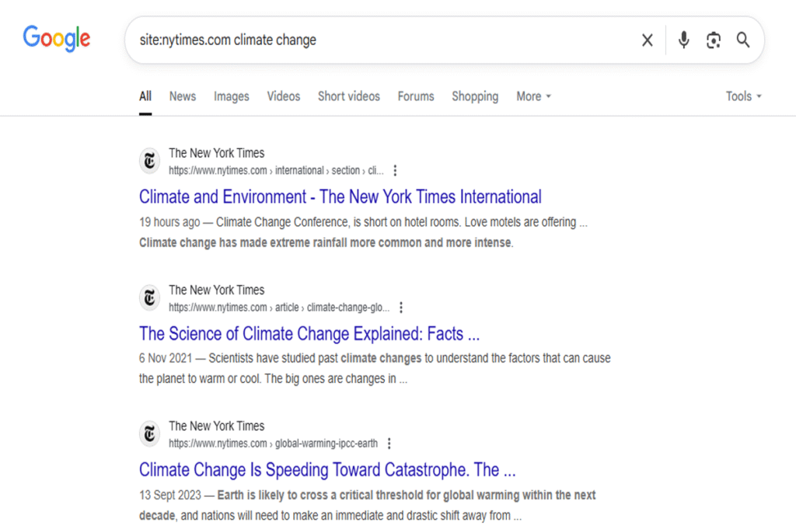This screenshot has width=796, height=532.
Task: Click the Google logo
Action: (56, 39)
